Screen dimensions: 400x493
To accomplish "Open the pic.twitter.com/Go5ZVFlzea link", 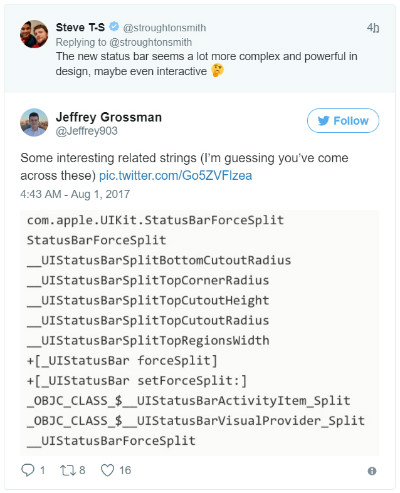I will [x=176, y=175].
